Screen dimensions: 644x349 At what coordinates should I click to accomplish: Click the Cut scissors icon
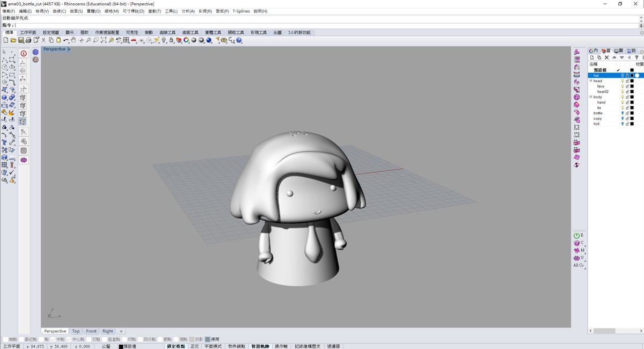coord(43,40)
